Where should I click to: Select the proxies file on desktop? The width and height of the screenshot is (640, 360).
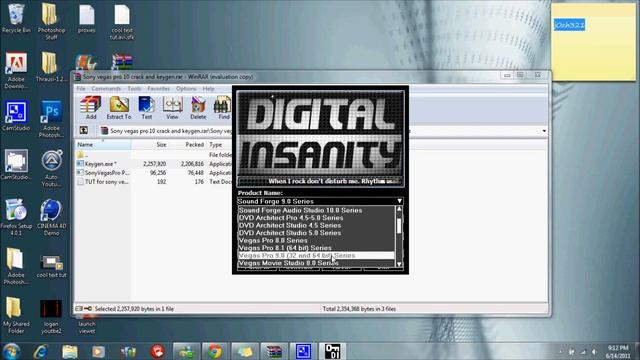click(x=87, y=19)
